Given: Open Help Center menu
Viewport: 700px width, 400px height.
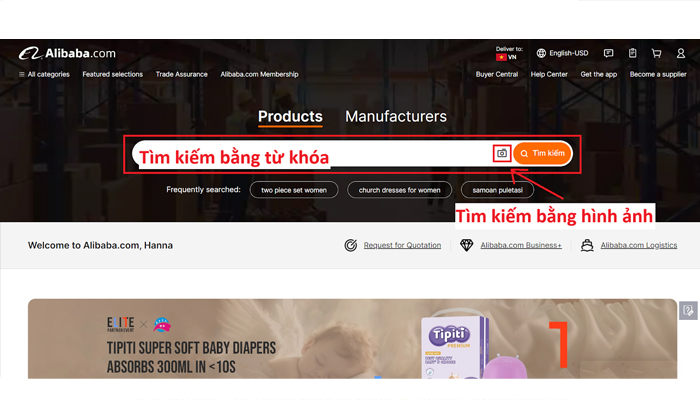Looking at the screenshot, I should pyautogui.click(x=549, y=75).
